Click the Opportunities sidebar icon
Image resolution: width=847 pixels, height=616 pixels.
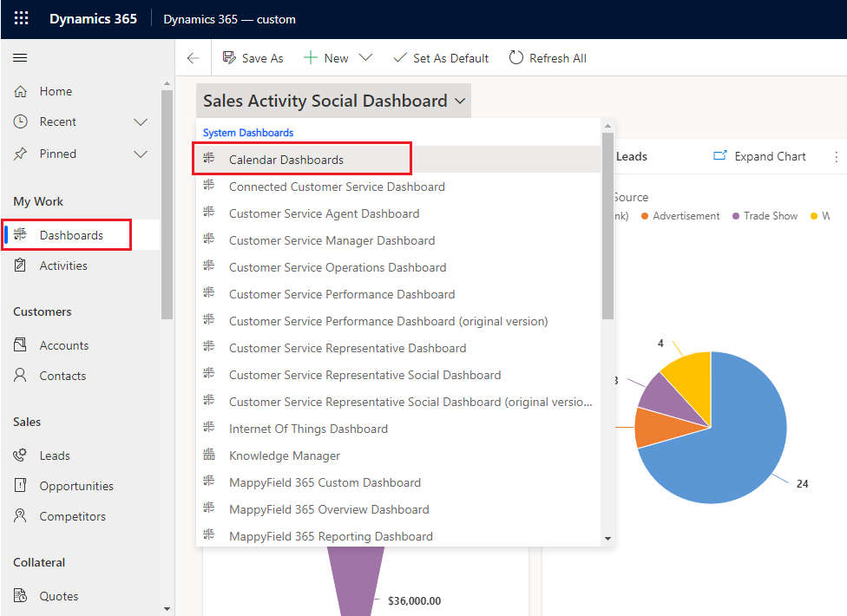[x=20, y=485]
